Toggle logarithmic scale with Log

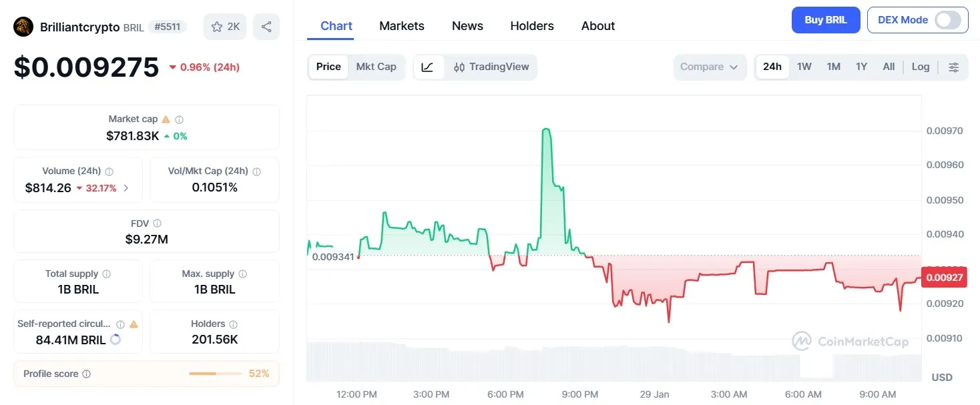point(921,67)
